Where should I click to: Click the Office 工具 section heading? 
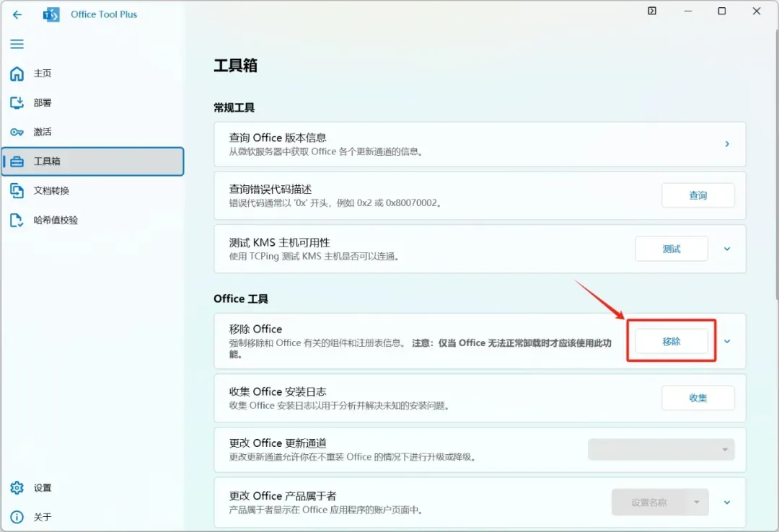tap(241, 298)
